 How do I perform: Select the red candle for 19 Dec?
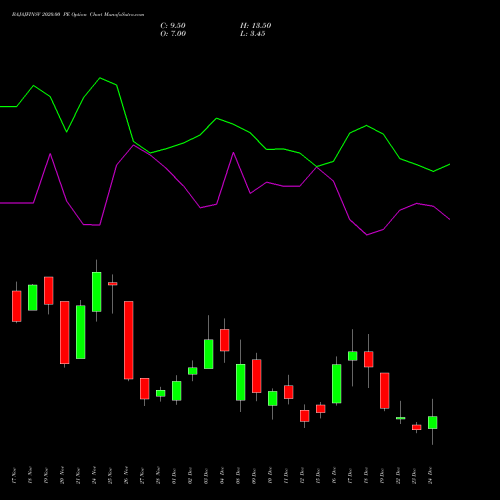(385, 391)
